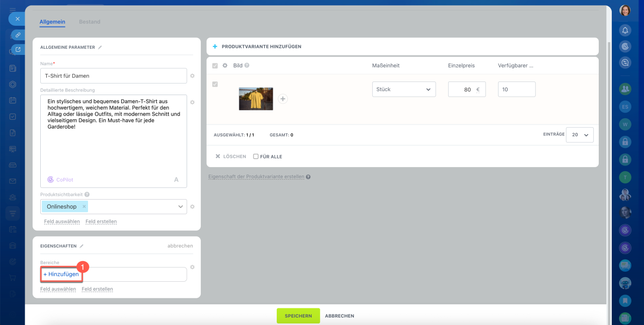644x325 pixels.
Task: Click gear icon in the variants table header
Action: (x=225, y=65)
